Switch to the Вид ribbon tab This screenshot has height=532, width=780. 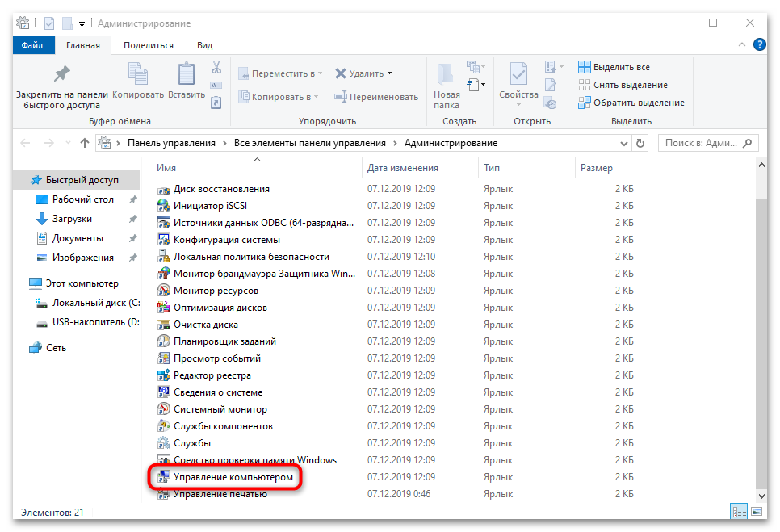coord(204,45)
